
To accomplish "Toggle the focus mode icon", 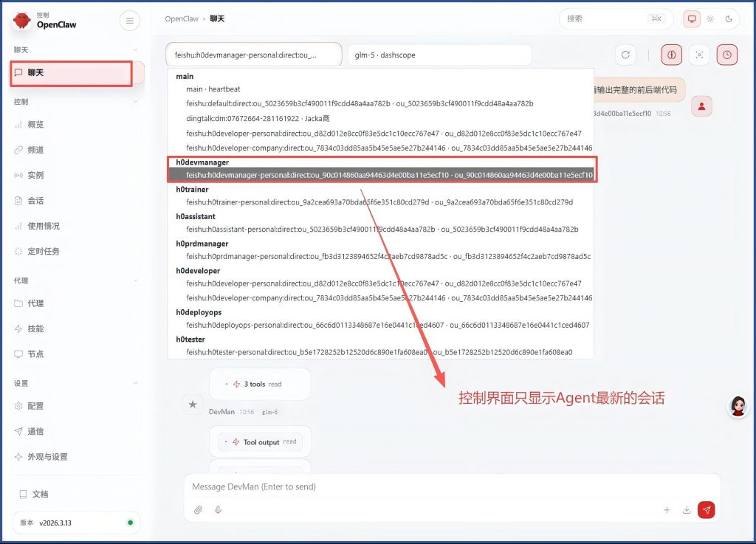I will [699, 55].
